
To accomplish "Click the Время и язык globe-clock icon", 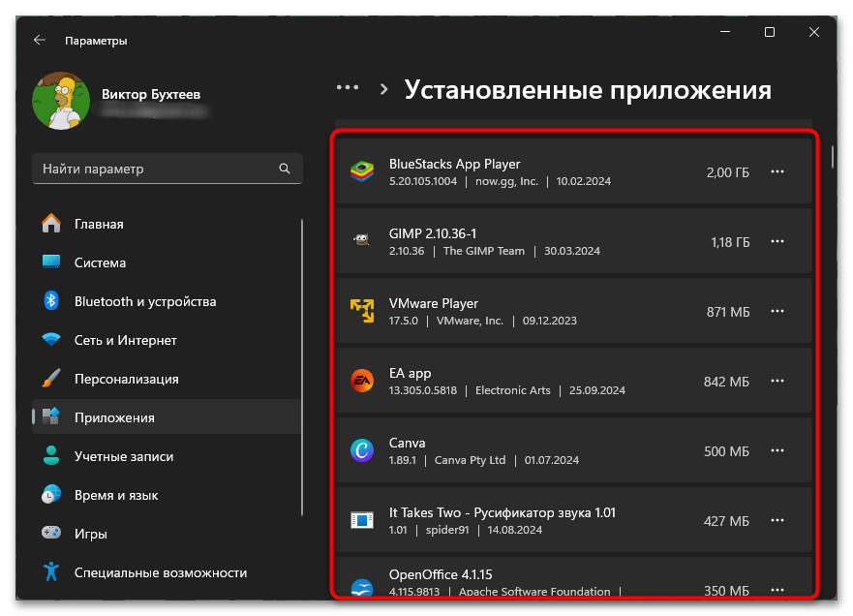I will [51, 494].
